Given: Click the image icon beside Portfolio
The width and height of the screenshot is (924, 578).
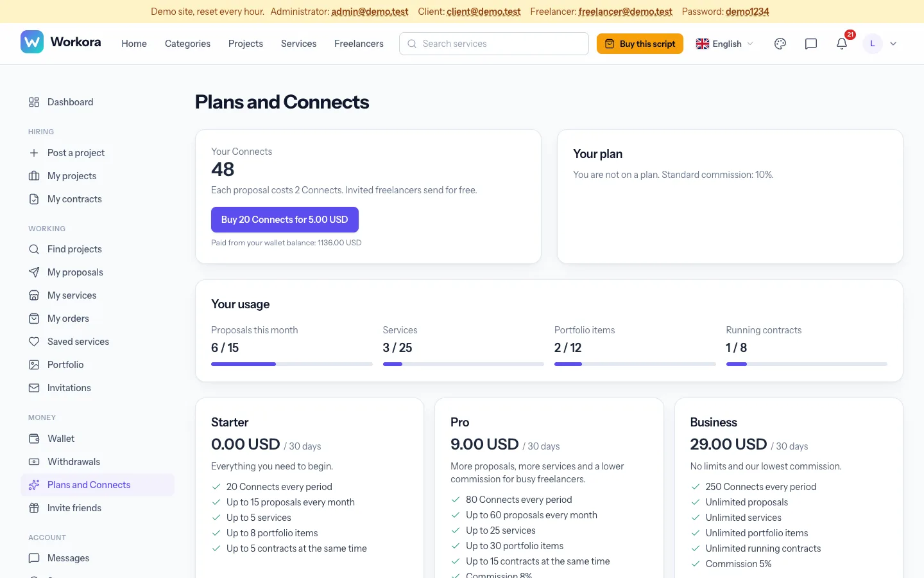Looking at the screenshot, I should coord(34,365).
